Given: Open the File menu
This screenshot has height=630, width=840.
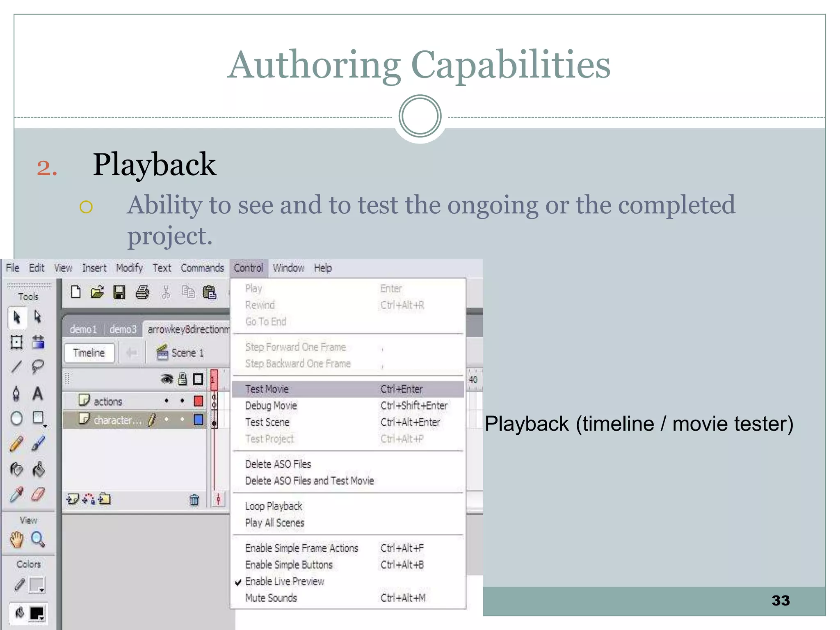Looking at the screenshot, I should click(x=13, y=268).
